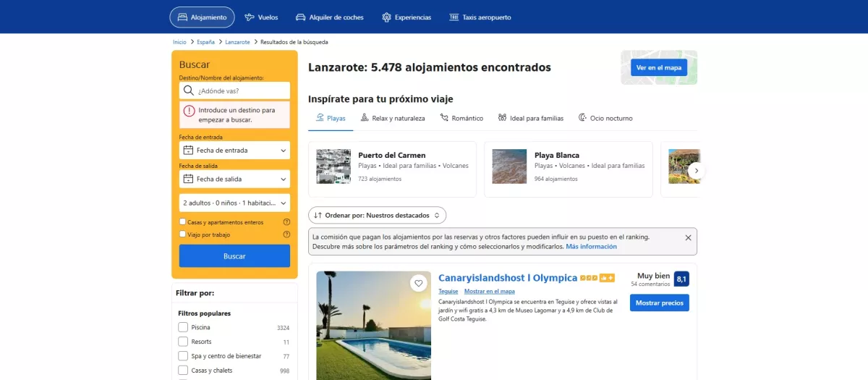Dismiss the ranking commission notice

pyautogui.click(x=688, y=237)
